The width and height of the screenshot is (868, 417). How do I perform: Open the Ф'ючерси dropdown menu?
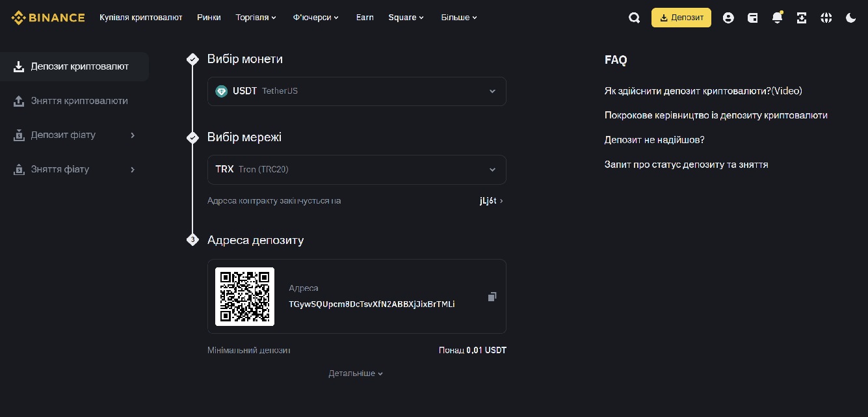click(316, 18)
